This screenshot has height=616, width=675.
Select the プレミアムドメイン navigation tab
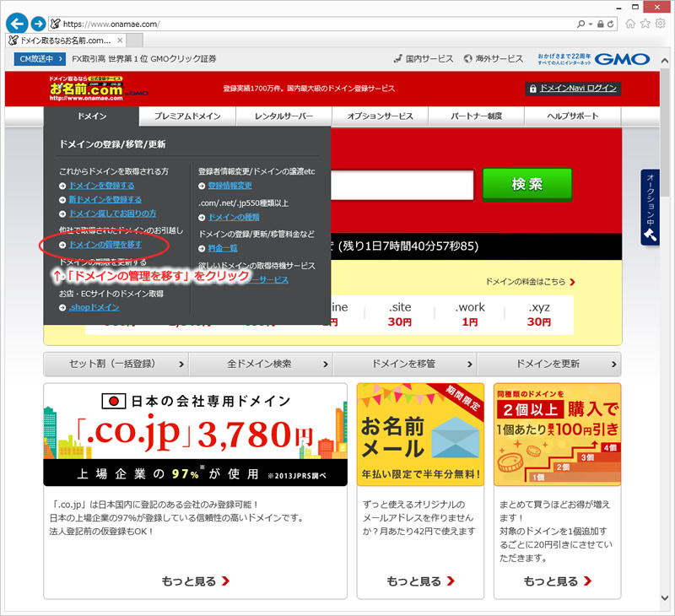[187, 116]
